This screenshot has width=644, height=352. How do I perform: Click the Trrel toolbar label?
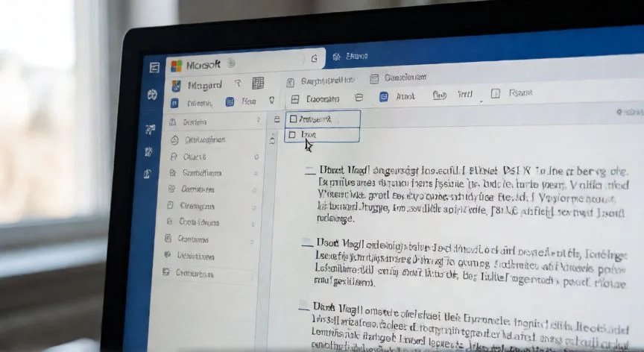pos(465,95)
